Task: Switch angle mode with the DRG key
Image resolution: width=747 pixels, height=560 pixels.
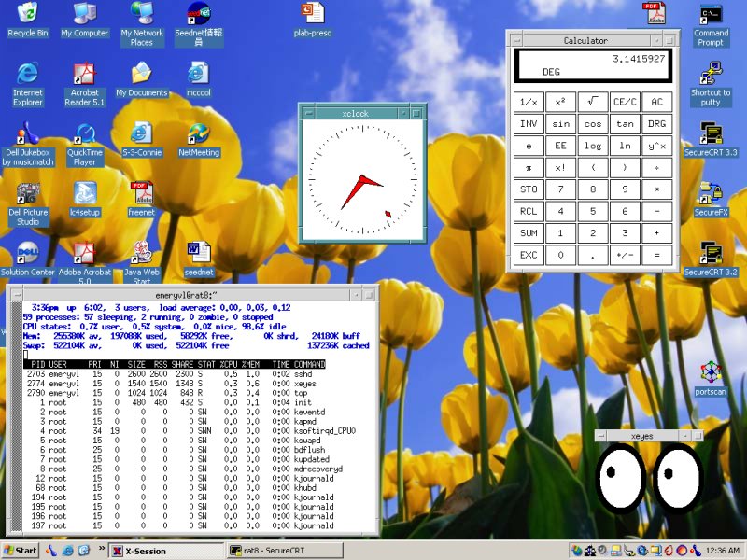Action: click(656, 123)
